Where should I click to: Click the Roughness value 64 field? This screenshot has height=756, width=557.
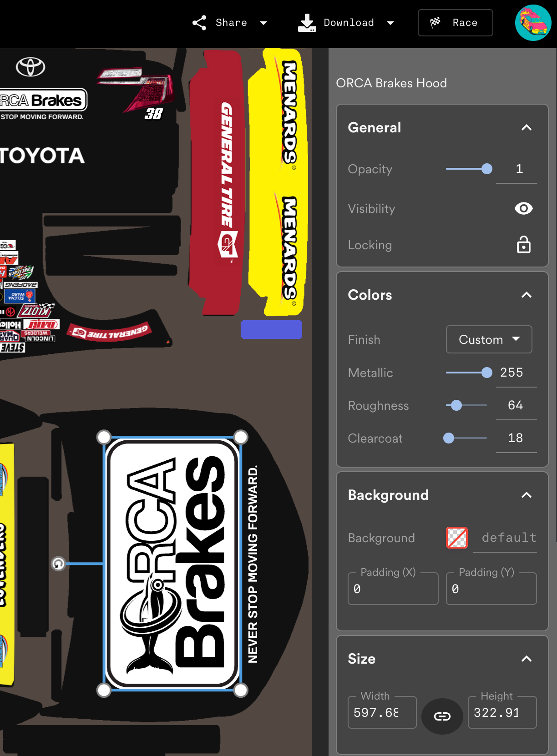pyautogui.click(x=516, y=406)
